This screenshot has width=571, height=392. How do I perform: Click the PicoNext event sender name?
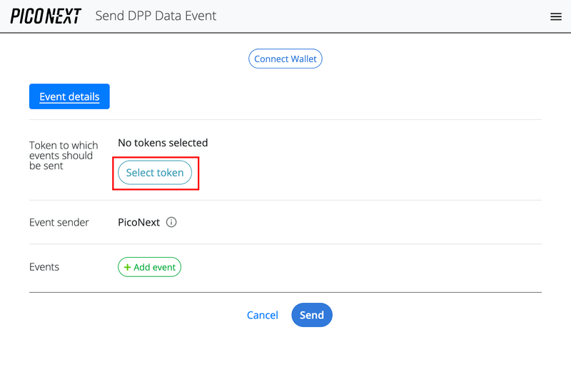(x=138, y=222)
